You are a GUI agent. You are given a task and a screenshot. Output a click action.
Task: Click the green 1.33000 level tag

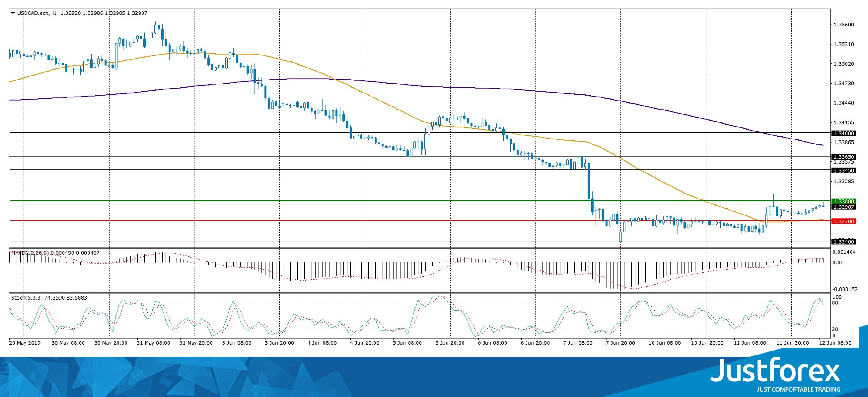tap(843, 201)
